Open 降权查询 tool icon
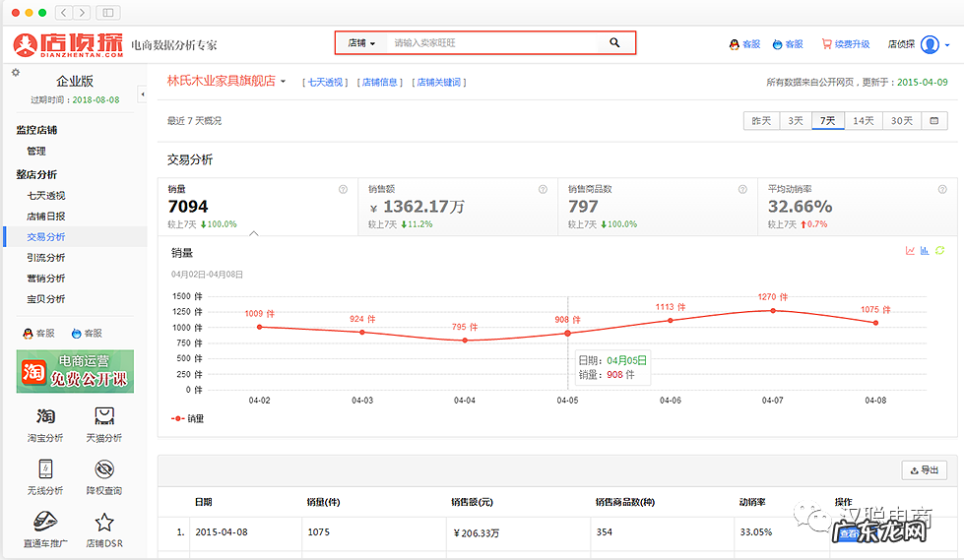This screenshot has width=964, height=560. click(104, 477)
